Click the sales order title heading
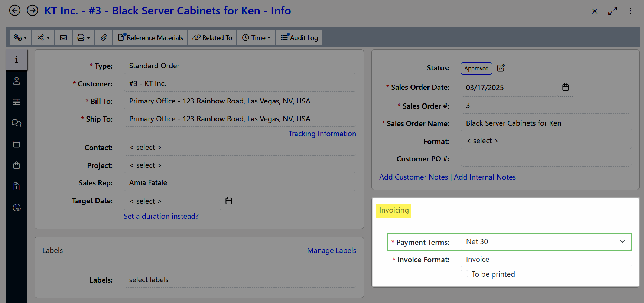The image size is (644, 303). coord(167,11)
